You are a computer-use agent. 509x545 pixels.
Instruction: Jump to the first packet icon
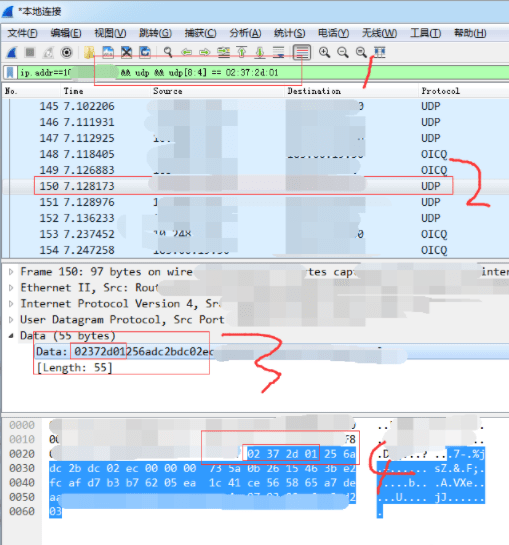click(242, 52)
